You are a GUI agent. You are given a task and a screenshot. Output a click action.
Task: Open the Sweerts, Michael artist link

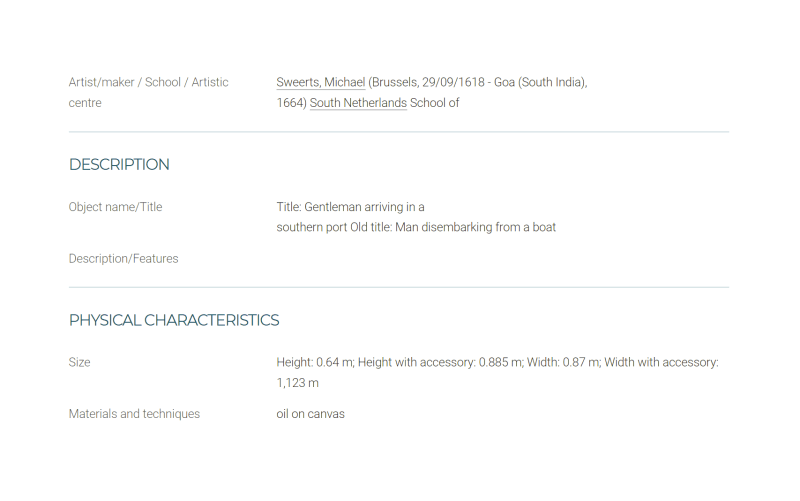tap(320, 82)
